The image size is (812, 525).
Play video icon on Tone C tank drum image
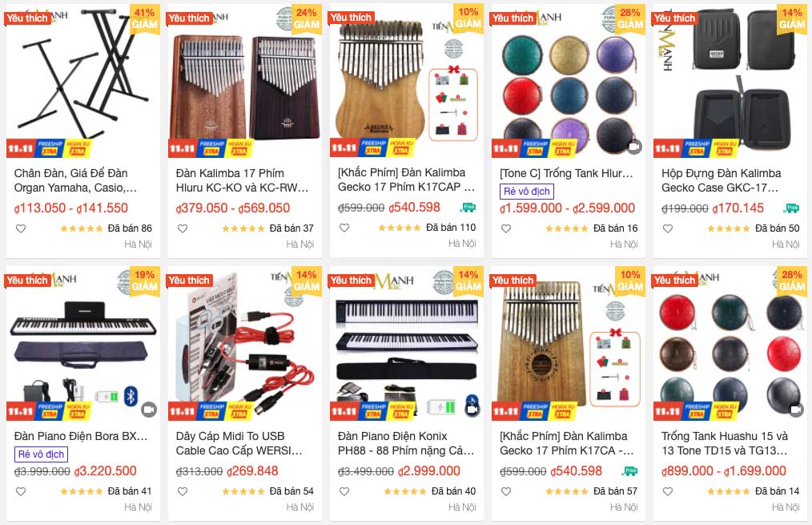634,147
